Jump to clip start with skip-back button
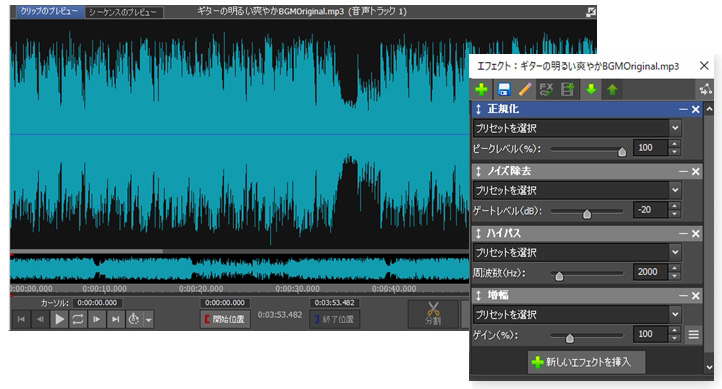This screenshot has width=722, height=389. (21, 319)
